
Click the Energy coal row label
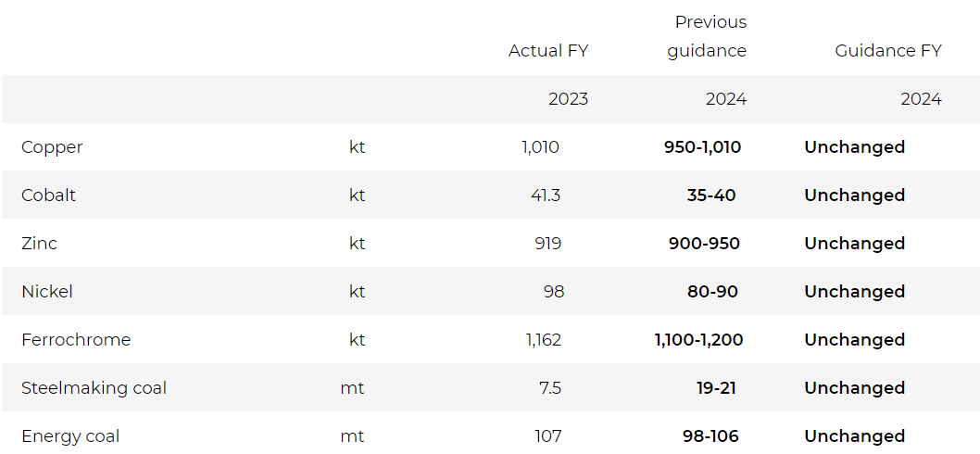coord(70,436)
